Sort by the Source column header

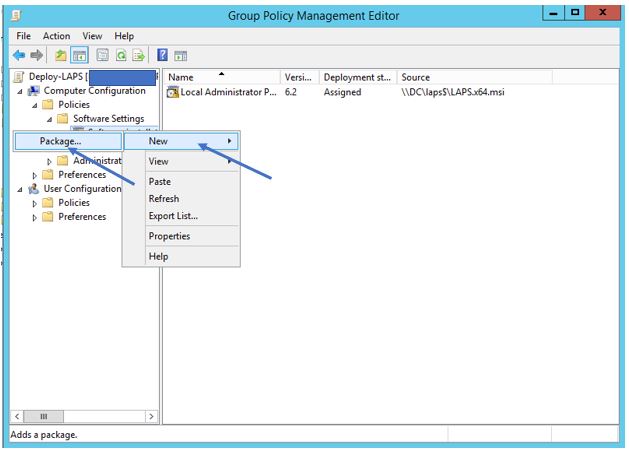tap(475, 77)
